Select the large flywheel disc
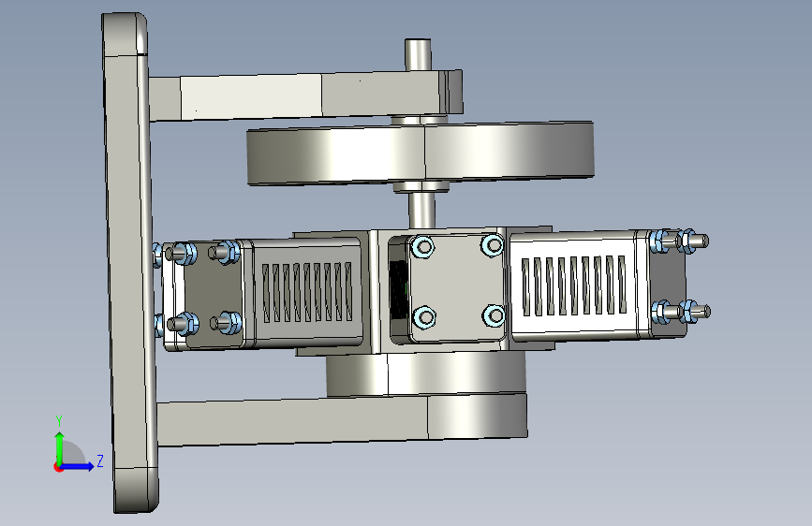812x526 pixels. click(421, 153)
